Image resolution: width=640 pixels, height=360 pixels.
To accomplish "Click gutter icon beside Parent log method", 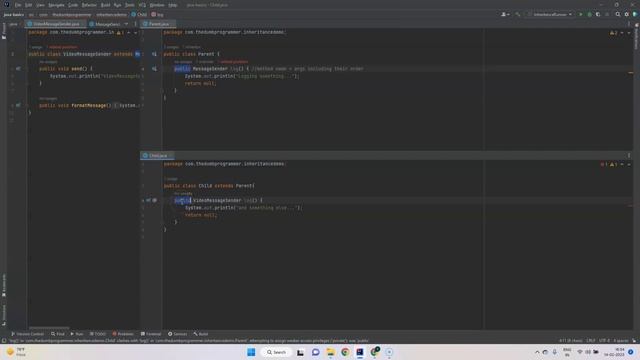I will pos(154,69).
